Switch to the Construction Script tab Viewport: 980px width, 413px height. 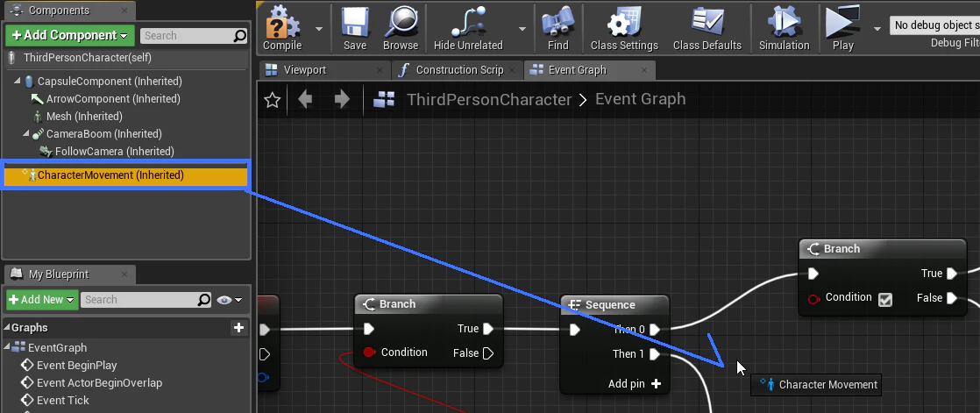coord(459,70)
